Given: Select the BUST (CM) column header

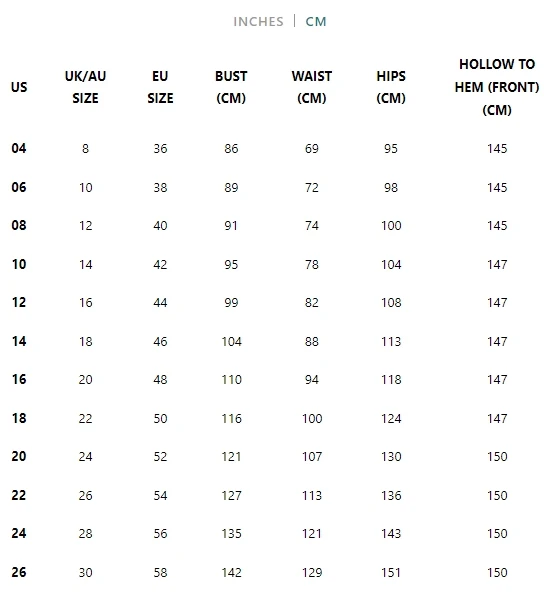Looking at the screenshot, I should [x=231, y=87].
